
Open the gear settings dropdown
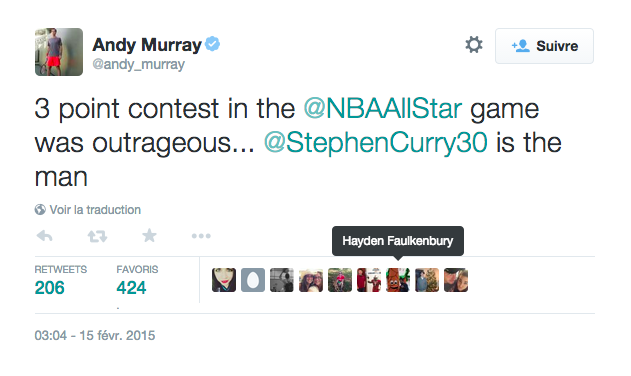pos(474,45)
